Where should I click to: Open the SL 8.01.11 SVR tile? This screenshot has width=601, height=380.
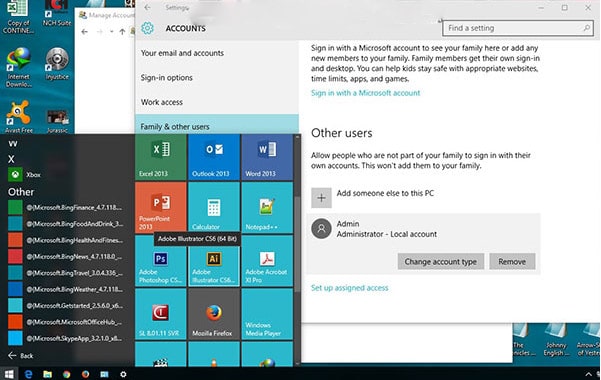[161, 314]
